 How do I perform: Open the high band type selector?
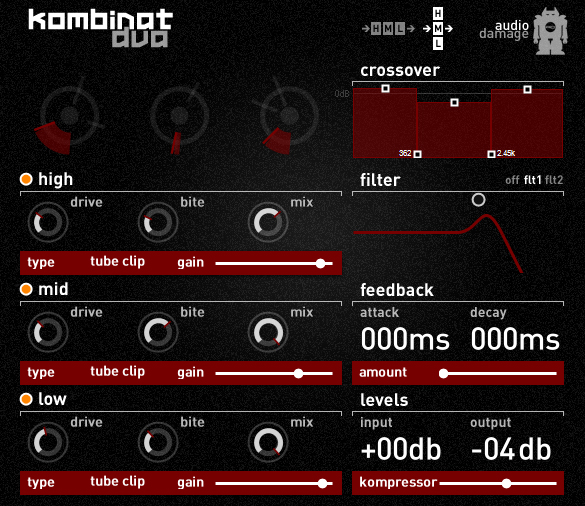[x=117, y=262]
